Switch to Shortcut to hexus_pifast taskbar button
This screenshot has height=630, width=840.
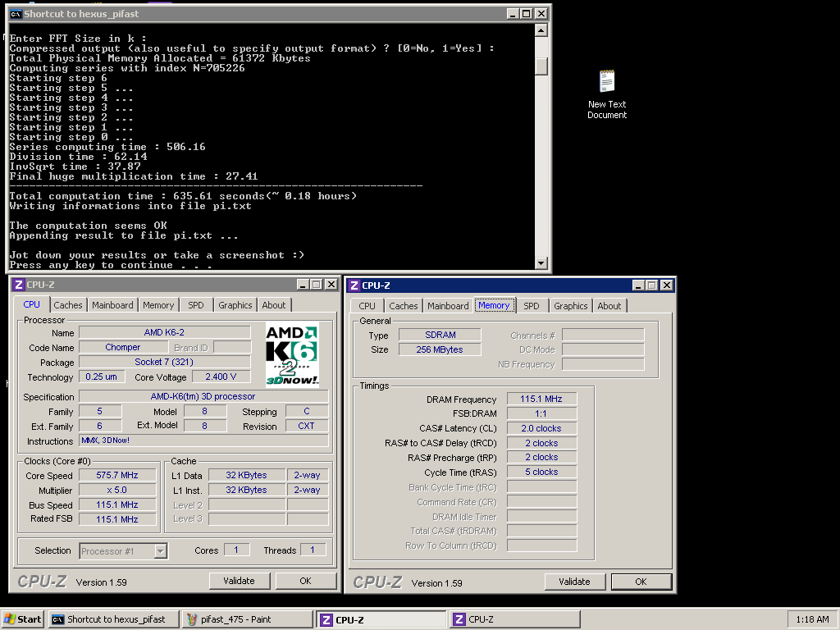[x=113, y=619]
